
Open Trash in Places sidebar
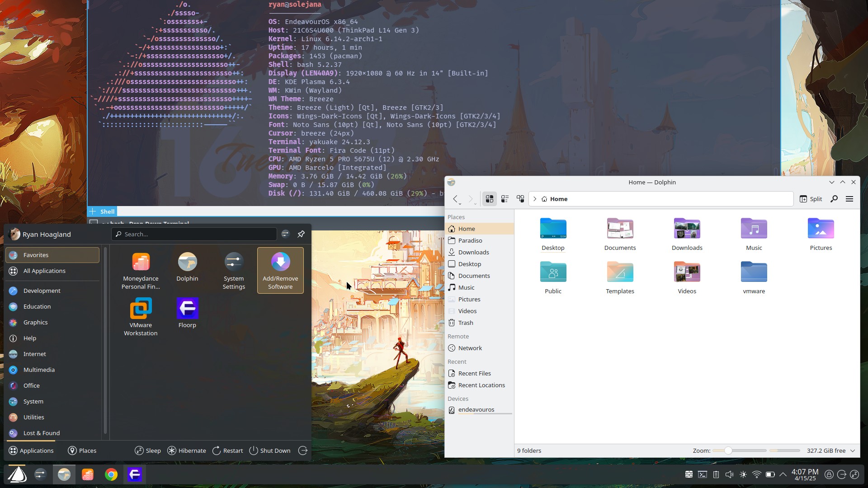click(479, 323)
